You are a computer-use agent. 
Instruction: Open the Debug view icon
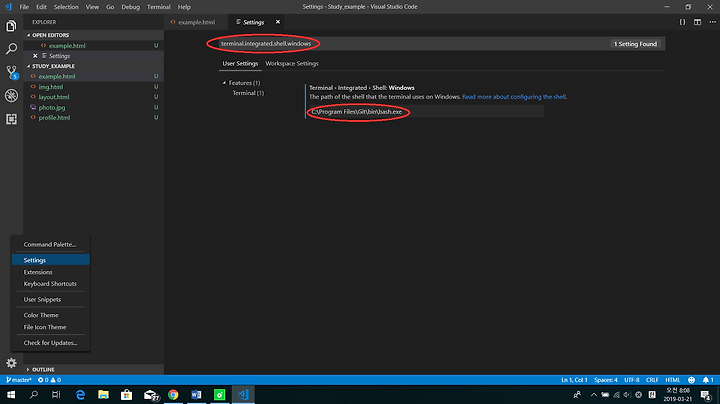[11, 95]
